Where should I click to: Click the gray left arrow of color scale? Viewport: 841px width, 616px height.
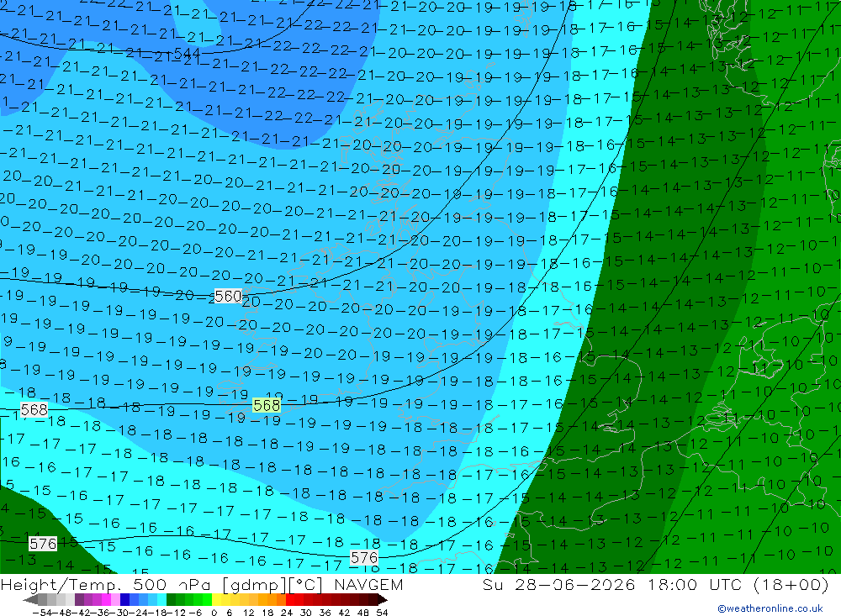pyautogui.click(x=30, y=599)
